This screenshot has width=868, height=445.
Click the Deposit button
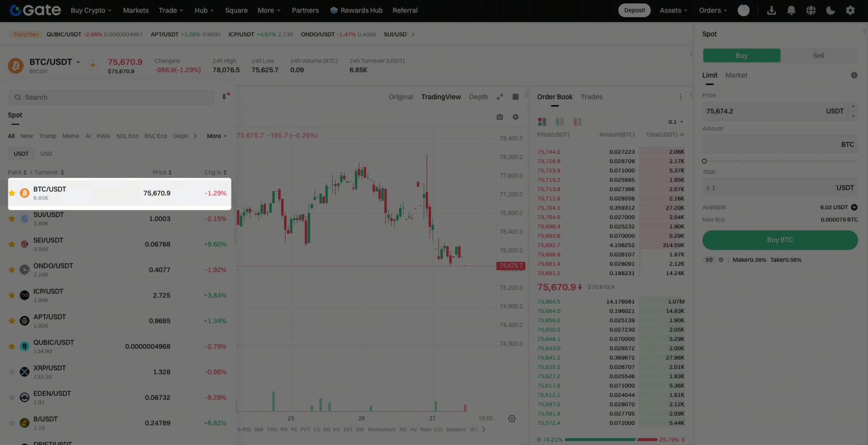pos(635,10)
